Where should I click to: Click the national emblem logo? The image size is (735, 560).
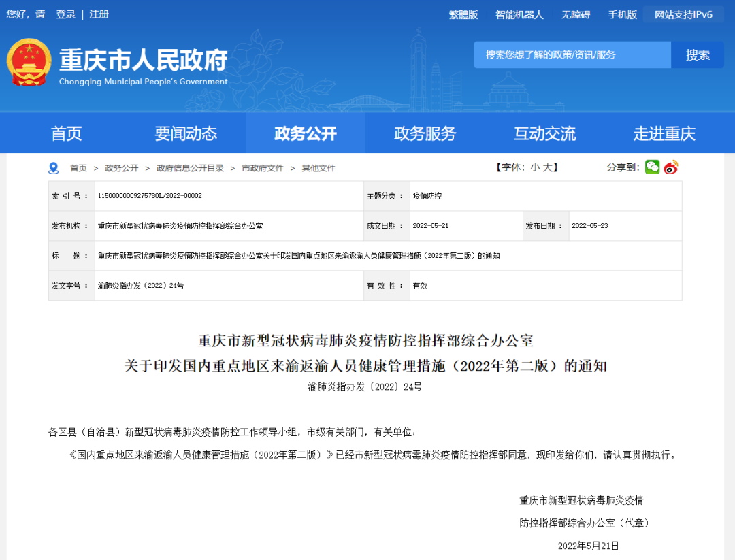pyautogui.click(x=29, y=63)
